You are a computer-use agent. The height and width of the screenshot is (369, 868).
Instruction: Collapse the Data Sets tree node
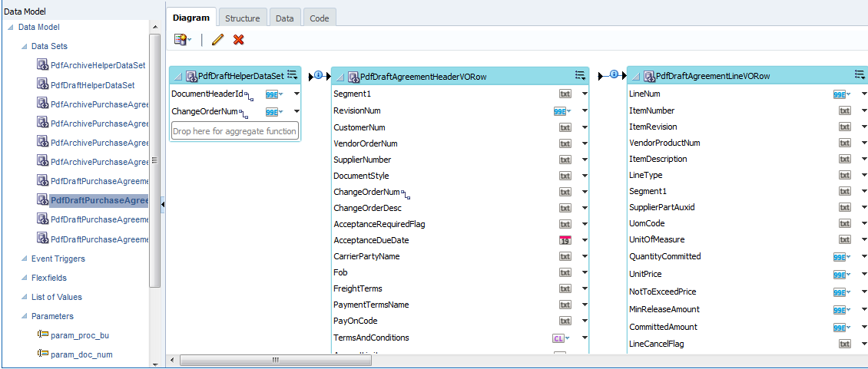pos(24,47)
